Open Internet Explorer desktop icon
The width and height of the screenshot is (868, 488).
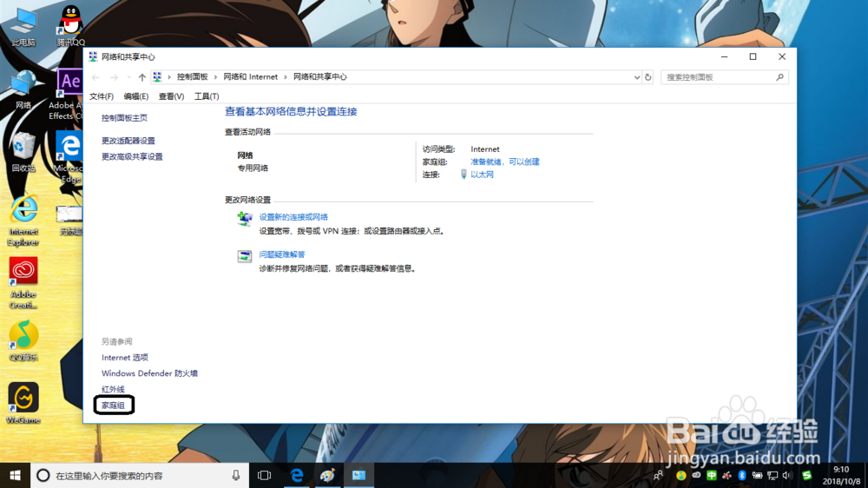tap(23, 221)
